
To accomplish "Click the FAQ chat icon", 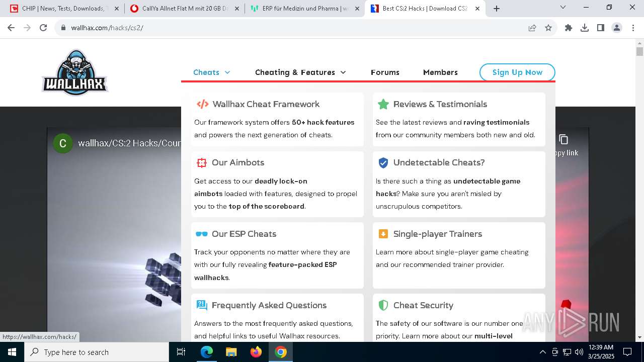I will [x=202, y=305].
